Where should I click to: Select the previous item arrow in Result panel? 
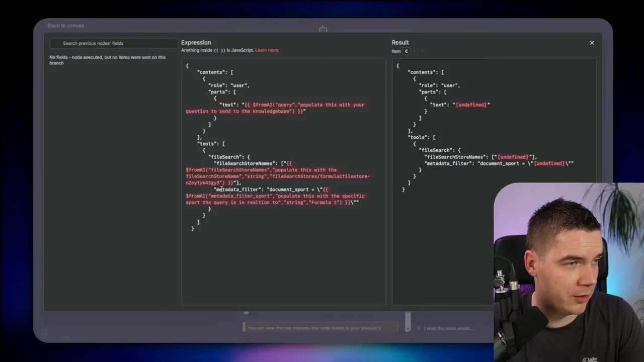(414, 51)
